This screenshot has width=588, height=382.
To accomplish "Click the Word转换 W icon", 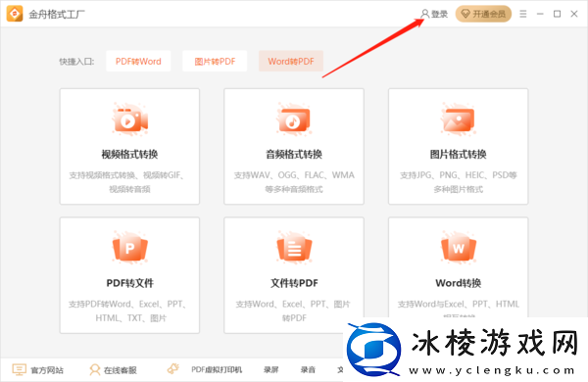I will (459, 248).
